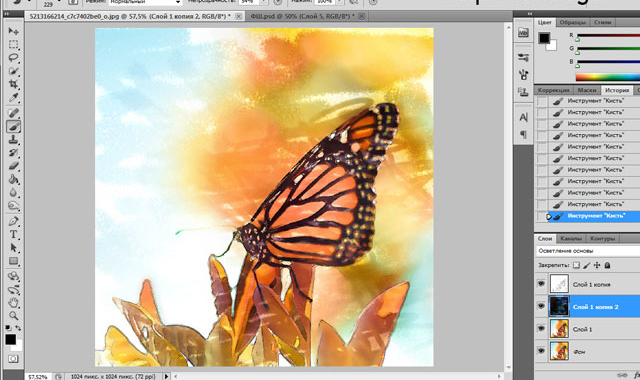The width and height of the screenshot is (640, 380).
Task: Collapse the right panel dock double arrow
Action: pos(530,13)
